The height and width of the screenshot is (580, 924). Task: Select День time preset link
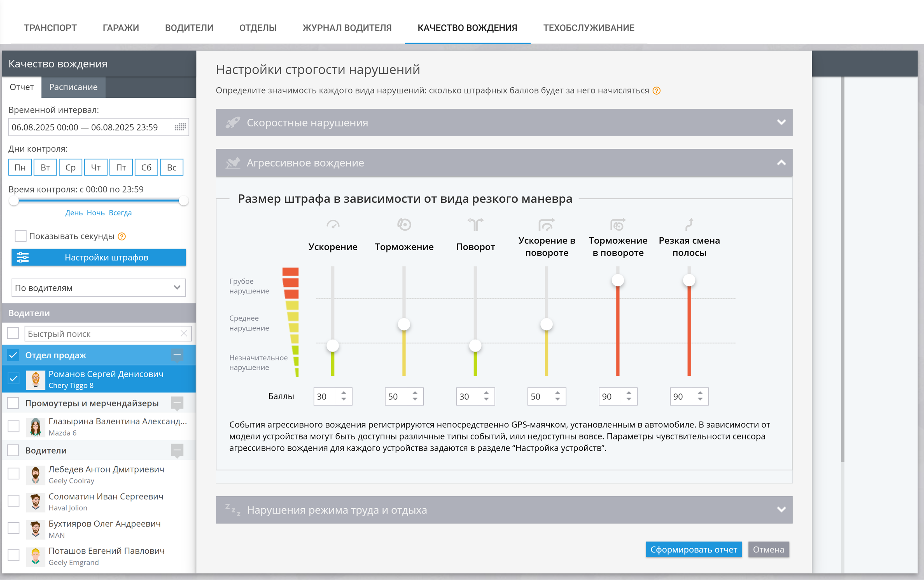(x=74, y=213)
